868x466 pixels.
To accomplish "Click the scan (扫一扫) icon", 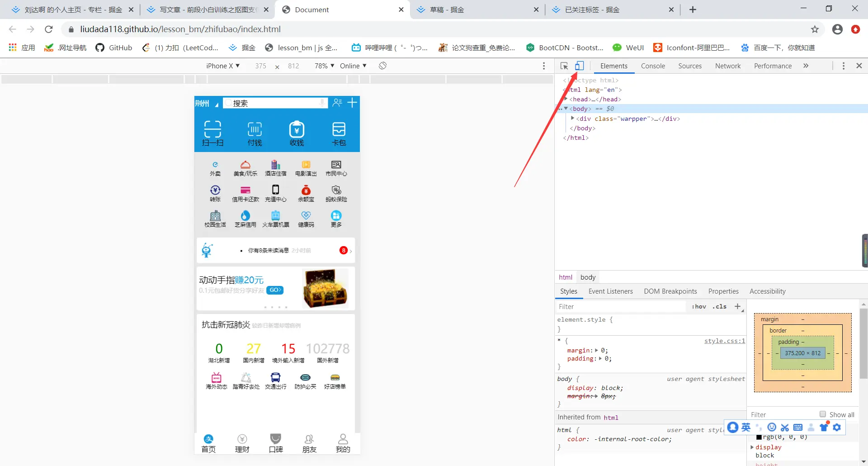I will tap(212, 129).
